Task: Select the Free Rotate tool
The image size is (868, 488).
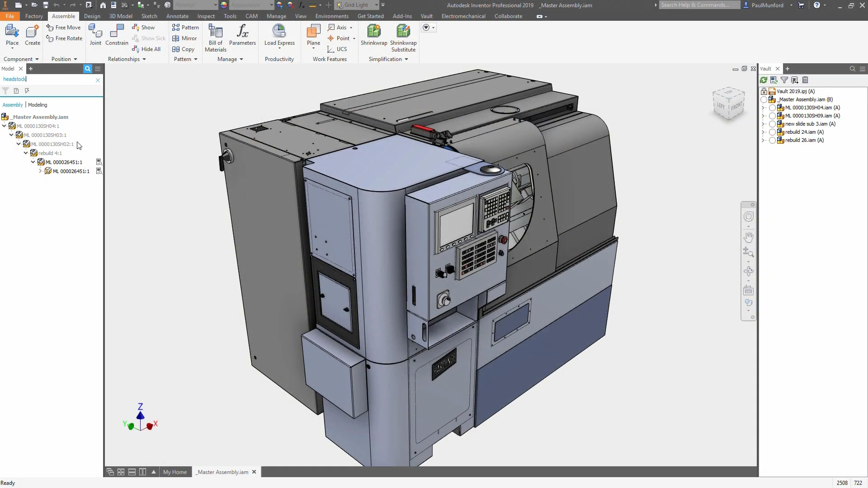Action: click(64, 38)
